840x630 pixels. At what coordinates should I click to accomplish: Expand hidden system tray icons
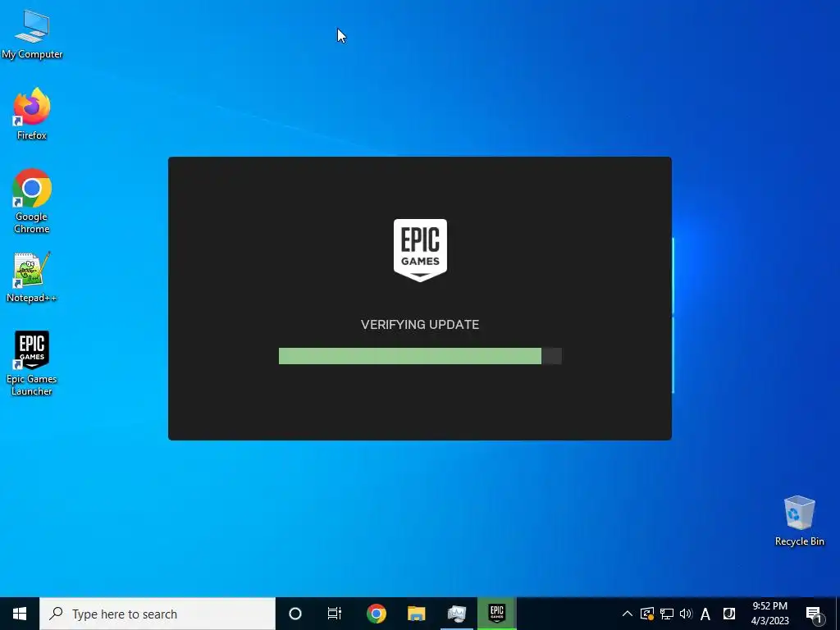click(x=627, y=614)
